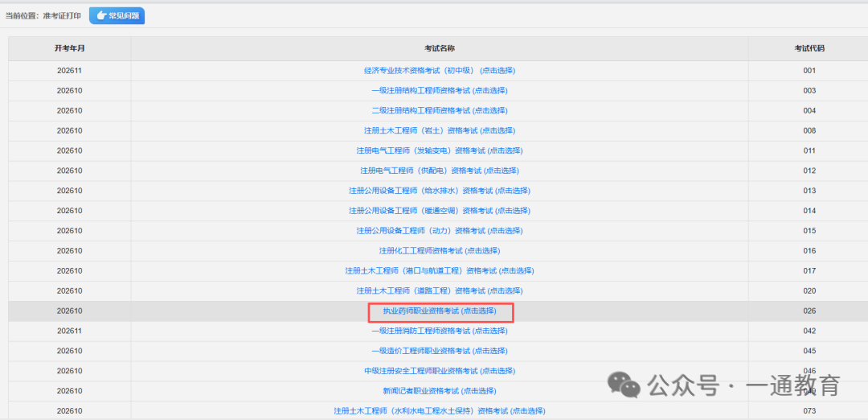Click 202611 in the 一级注册消防工程师 row
868x420 pixels.
coord(70,331)
